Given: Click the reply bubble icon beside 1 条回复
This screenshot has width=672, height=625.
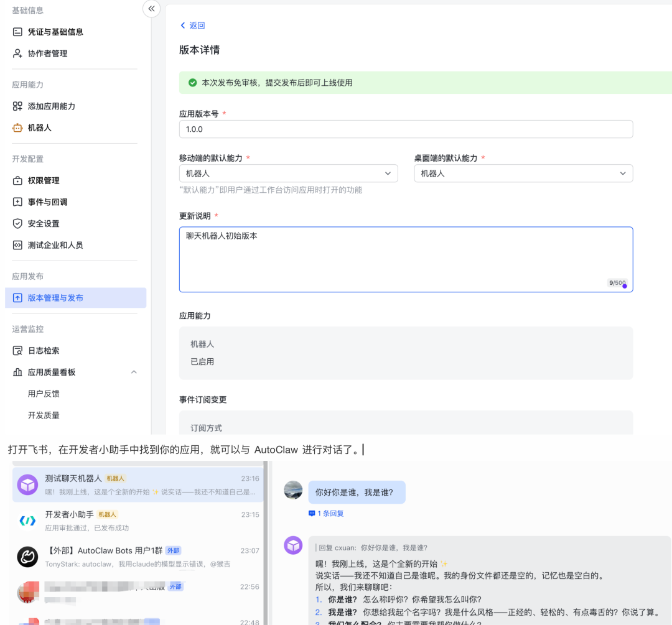Looking at the screenshot, I should 312,514.
